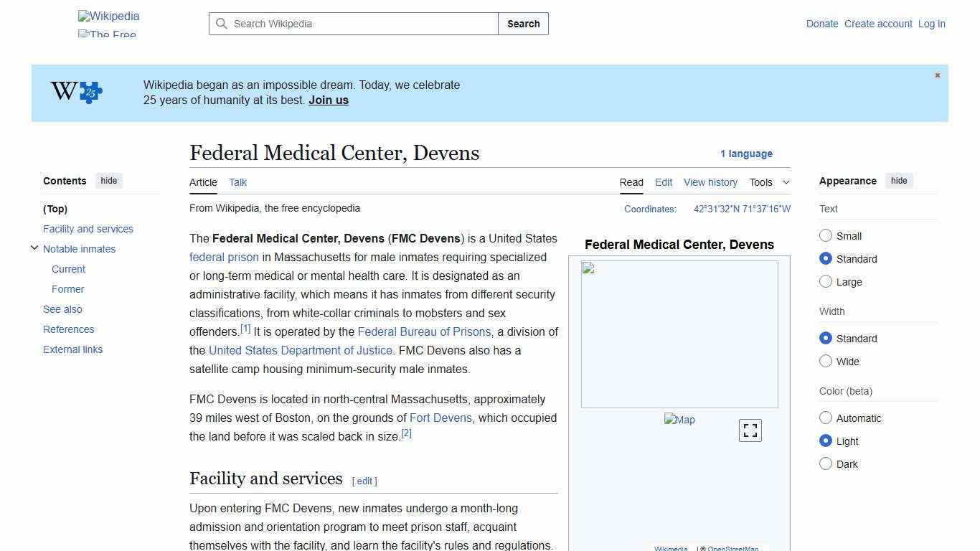Viewport: 980px width, 551px height.
Task: Switch to the Talk tab
Action: (x=237, y=182)
